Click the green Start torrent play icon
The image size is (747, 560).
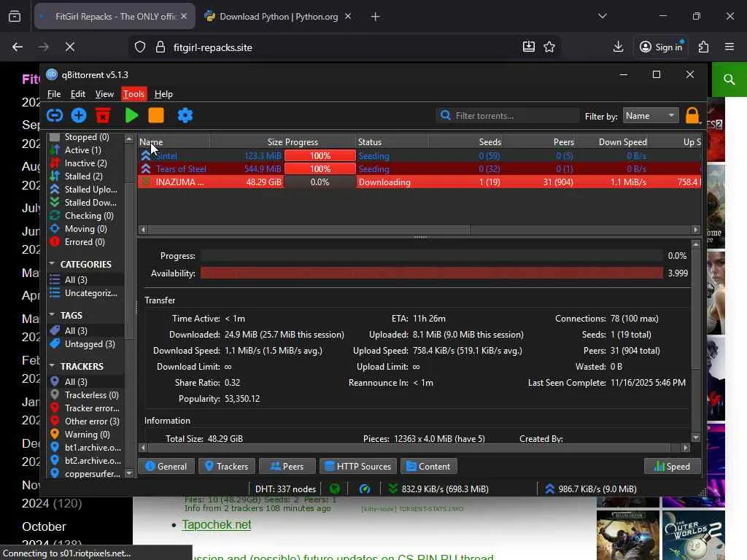pos(131,115)
